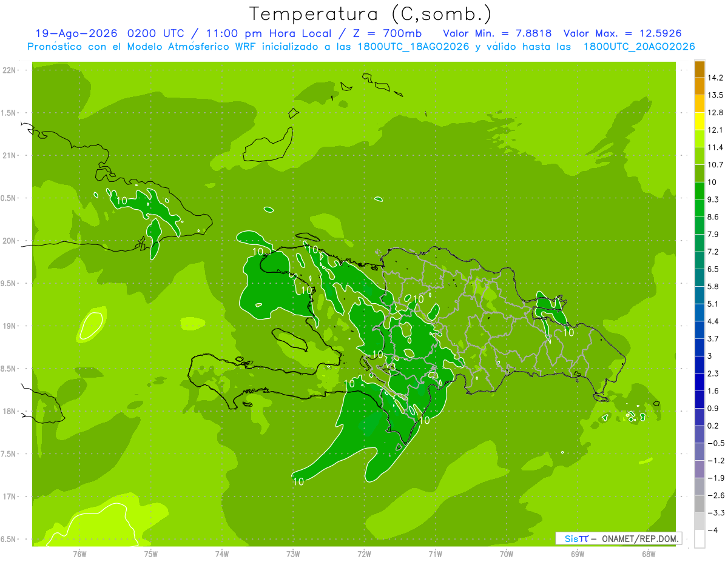
Task: Click the title "Temperatura (C,somb.)"
Action: point(370,14)
